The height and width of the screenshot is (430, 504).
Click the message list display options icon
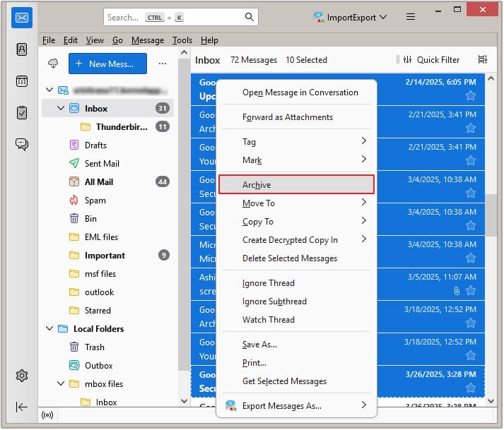483,60
